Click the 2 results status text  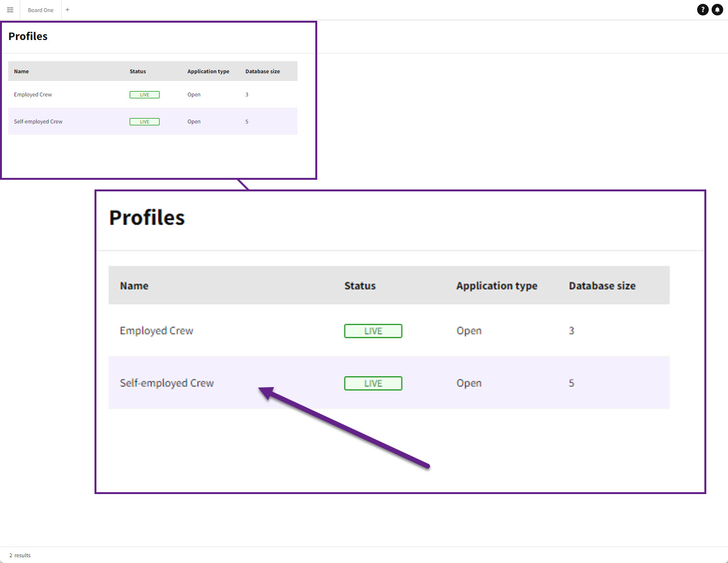(x=20, y=555)
